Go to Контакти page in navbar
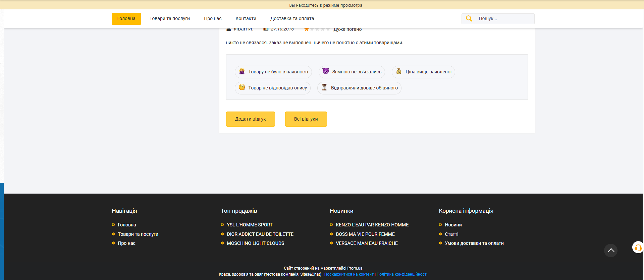 (246, 19)
